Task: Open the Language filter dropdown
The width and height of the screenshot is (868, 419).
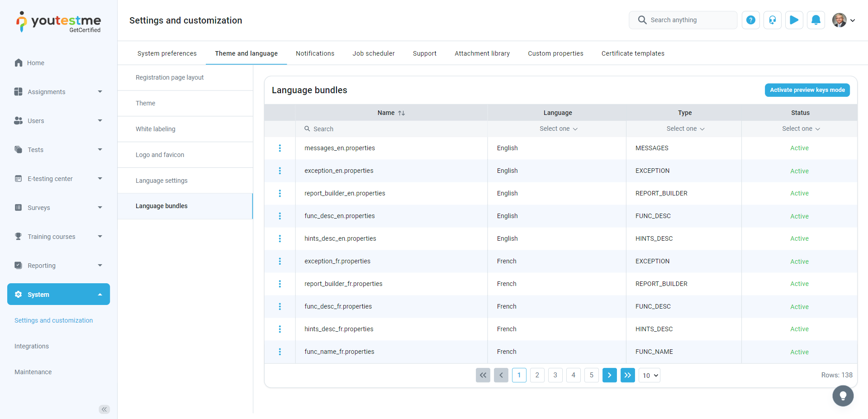Action: 558,129
